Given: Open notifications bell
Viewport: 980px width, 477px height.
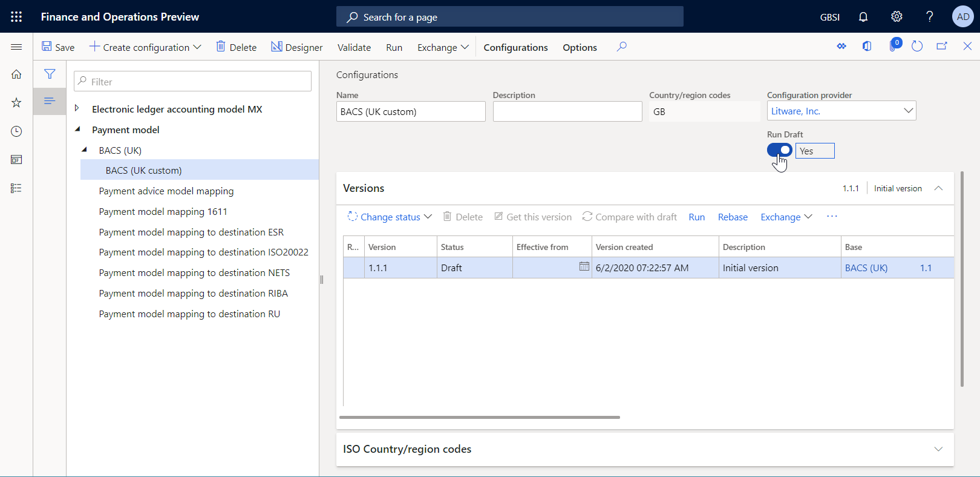Looking at the screenshot, I should pyautogui.click(x=863, y=16).
